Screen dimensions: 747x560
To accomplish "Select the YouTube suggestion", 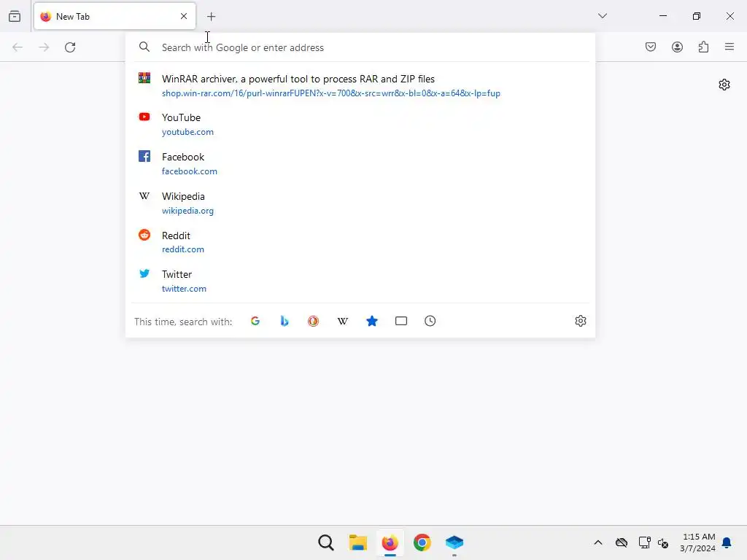I will [360, 124].
